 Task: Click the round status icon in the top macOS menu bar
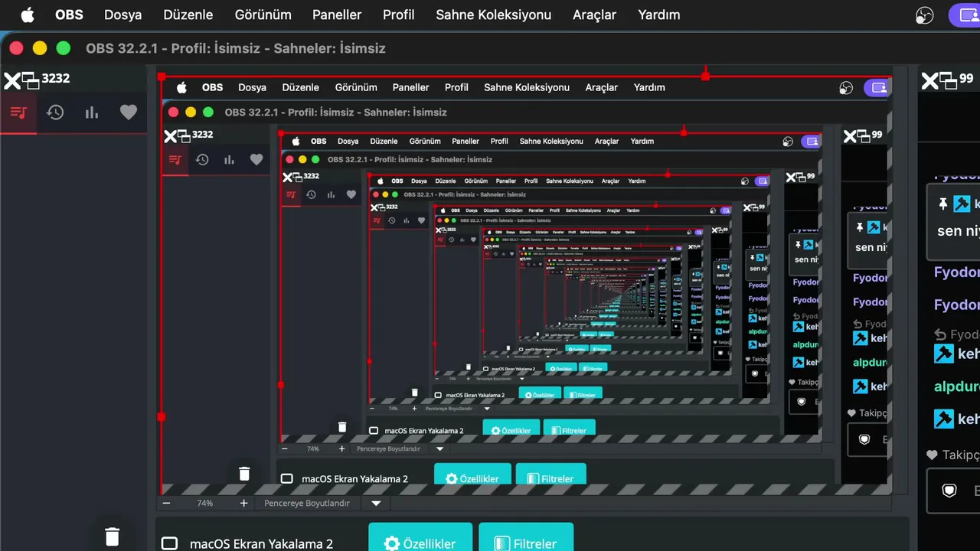click(x=925, y=15)
